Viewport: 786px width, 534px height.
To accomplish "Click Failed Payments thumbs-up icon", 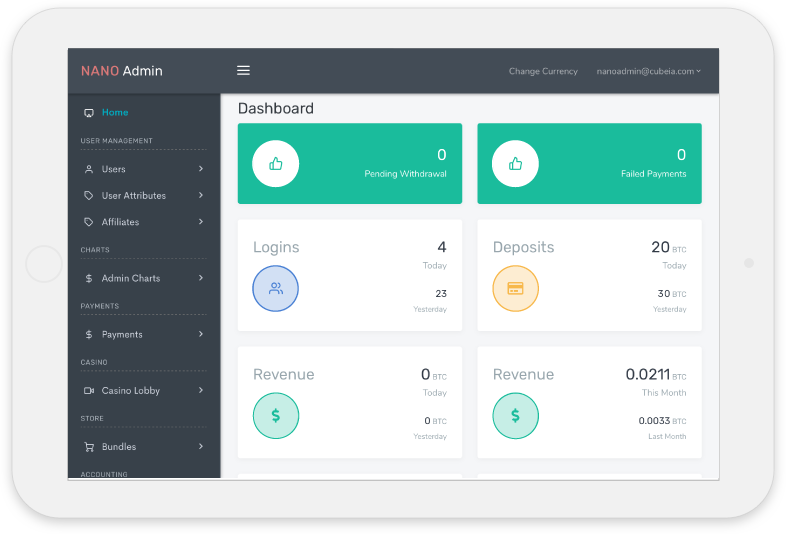I will 515,163.
